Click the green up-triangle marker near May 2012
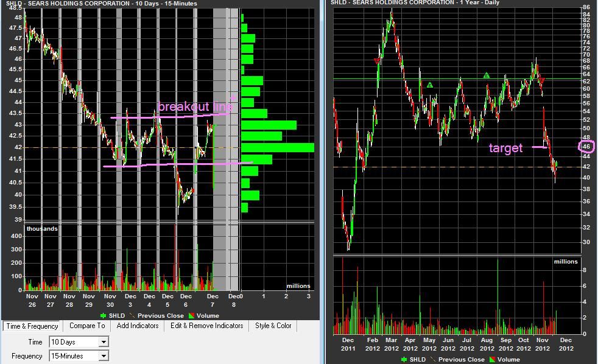 [430, 85]
